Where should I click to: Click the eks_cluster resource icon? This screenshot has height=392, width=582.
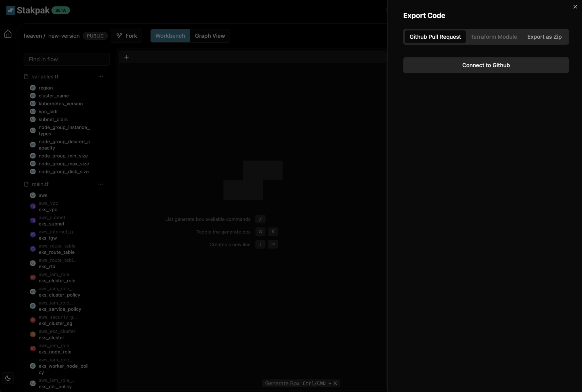point(33,334)
